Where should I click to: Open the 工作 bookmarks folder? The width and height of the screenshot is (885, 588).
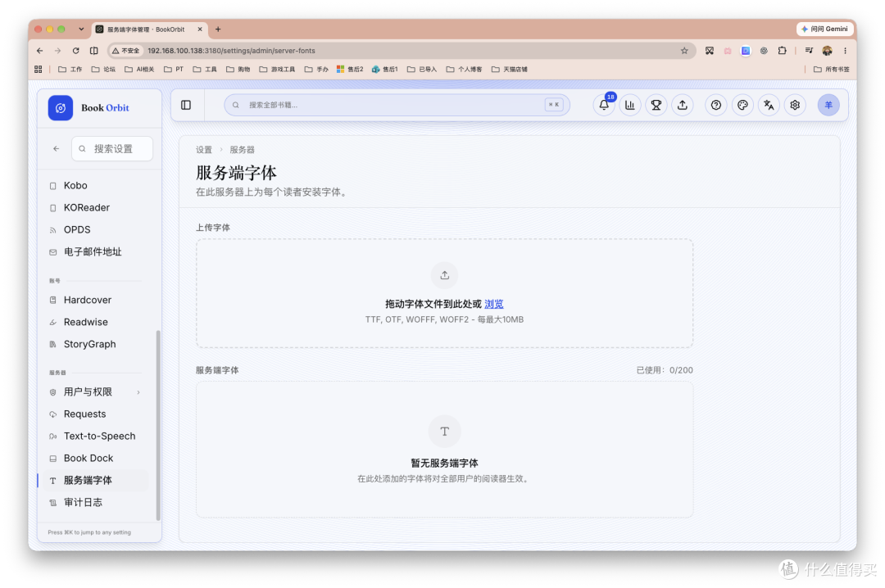tap(70, 70)
